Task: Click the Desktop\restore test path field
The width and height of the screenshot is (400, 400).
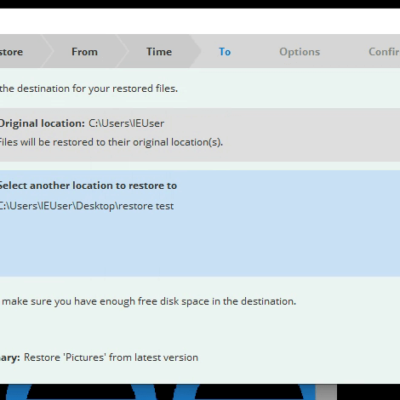Action: [86, 206]
